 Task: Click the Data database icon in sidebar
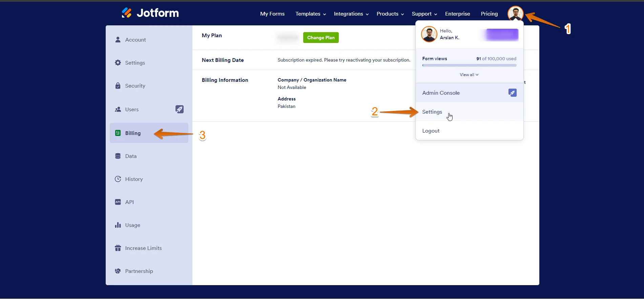118,156
